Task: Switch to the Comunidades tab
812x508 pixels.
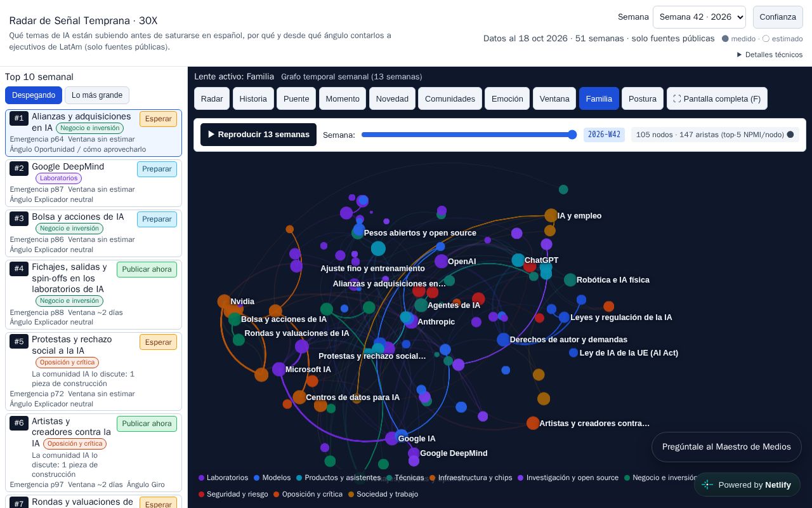Action: click(450, 98)
